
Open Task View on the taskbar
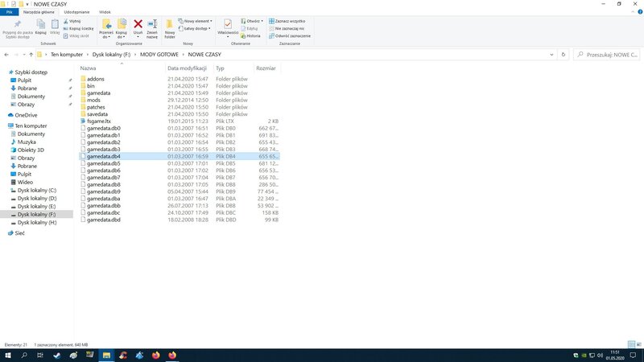coord(39,356)
